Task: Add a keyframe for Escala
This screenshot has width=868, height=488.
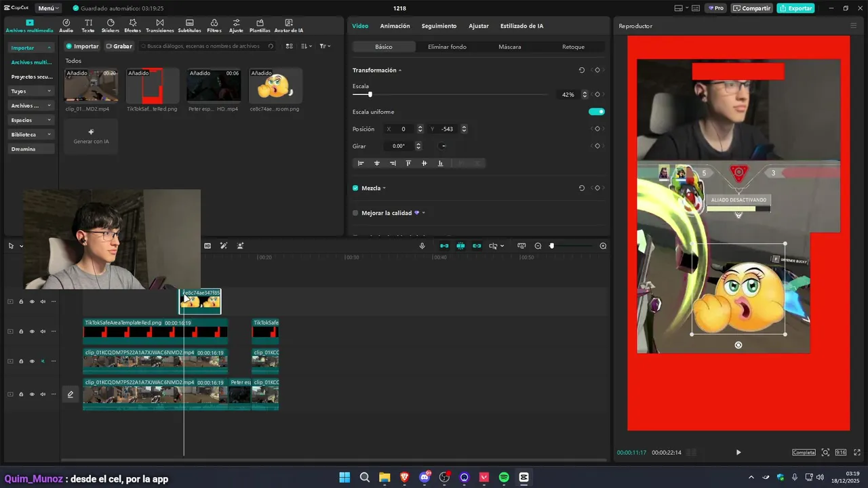Action: click(x=597, y=95)
